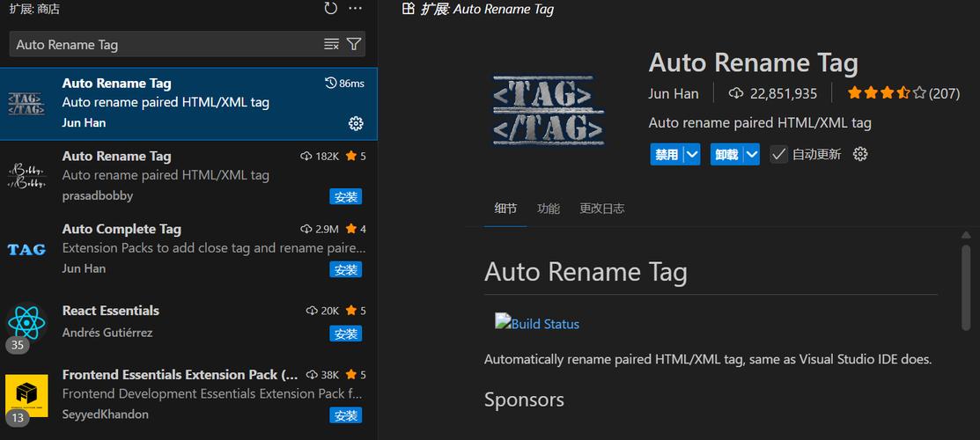Image resolution: width=980 pixels, height=440 pixels.
Task: Switch to the 更改日志 changelog tab
Action: (x=602, y=209)
